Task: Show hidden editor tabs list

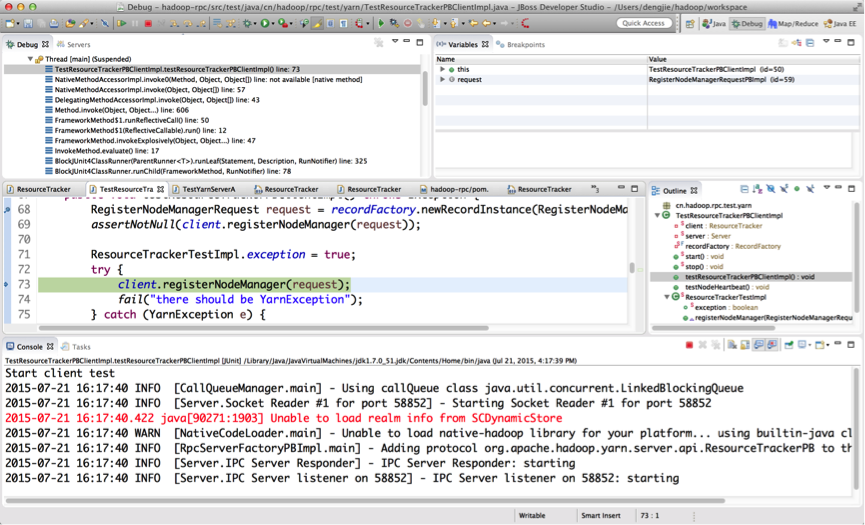Action: pyautogui.click(x=595, y=189)
